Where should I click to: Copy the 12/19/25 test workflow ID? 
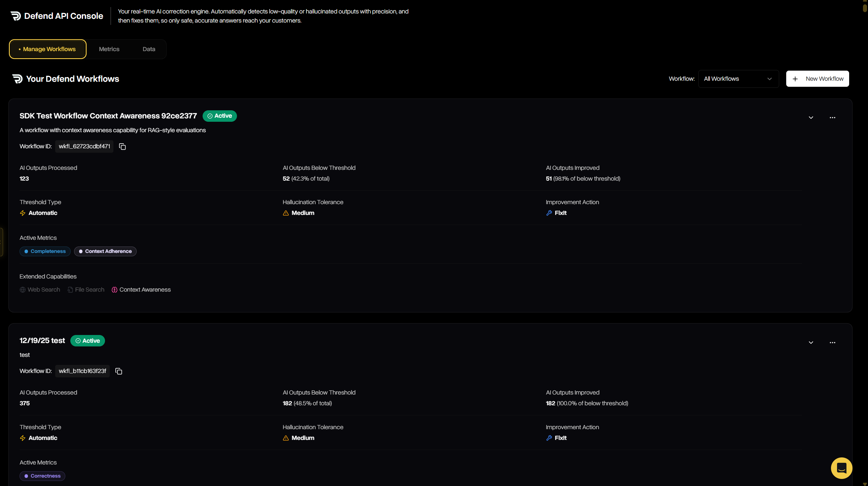(118, 371)
